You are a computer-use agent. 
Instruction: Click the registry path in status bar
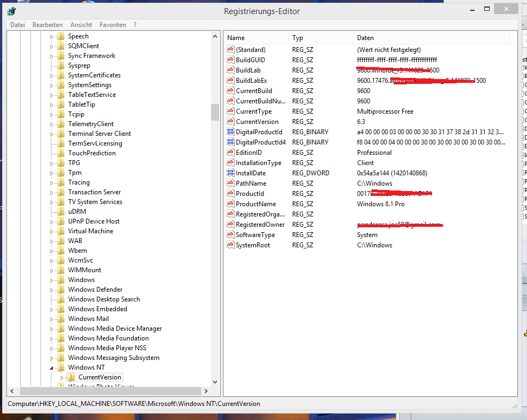click(134, 404)
